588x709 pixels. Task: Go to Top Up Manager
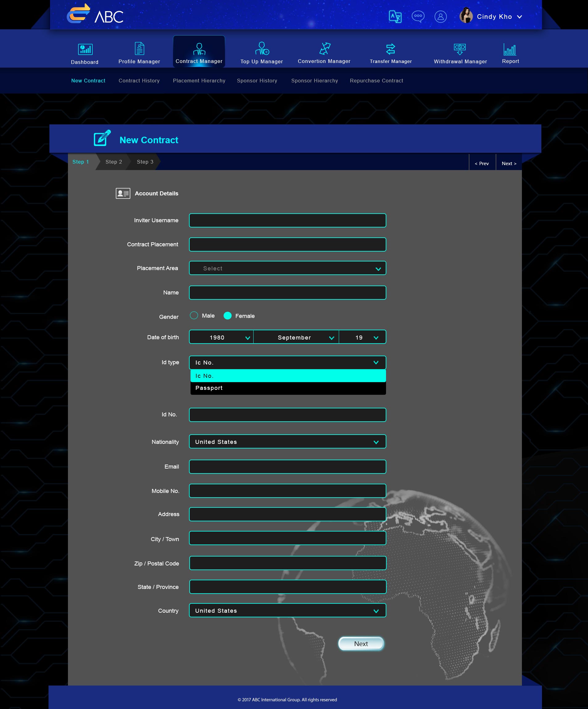click(x=262, y=49)
